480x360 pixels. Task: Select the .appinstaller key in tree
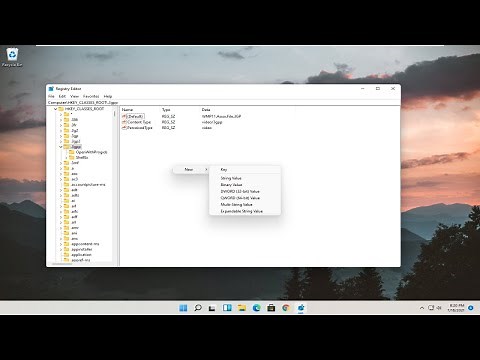point(82,249)
